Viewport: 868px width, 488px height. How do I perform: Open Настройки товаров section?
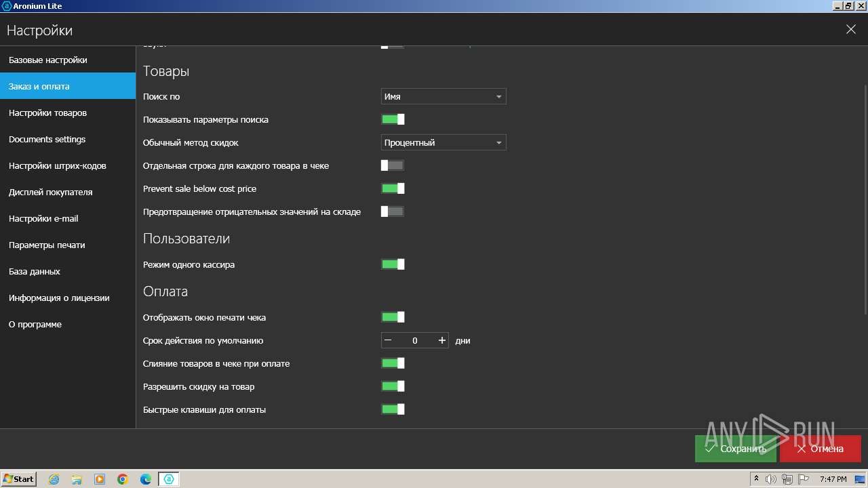click(68, 113)
